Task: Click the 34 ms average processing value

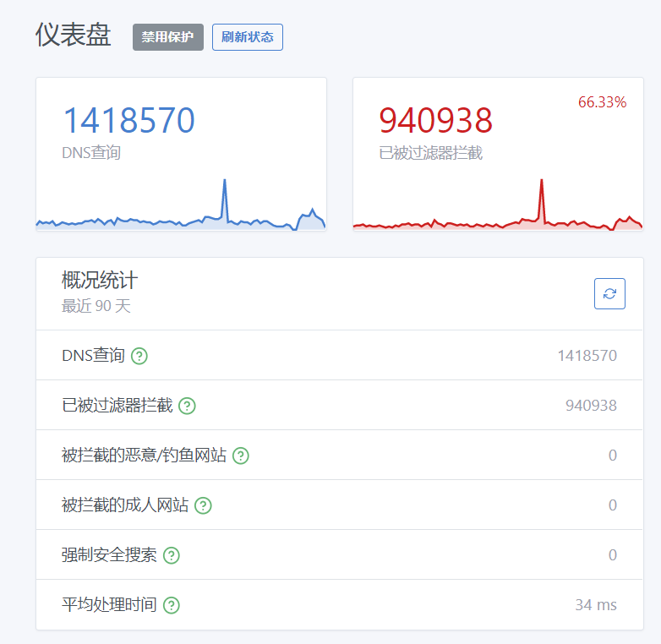Action: click(595, 605)
